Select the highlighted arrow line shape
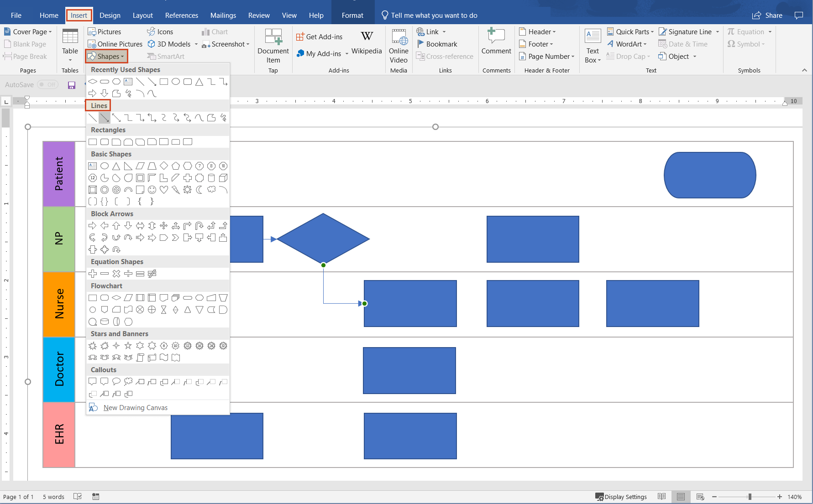813x504 pixels. click(105, 118)
